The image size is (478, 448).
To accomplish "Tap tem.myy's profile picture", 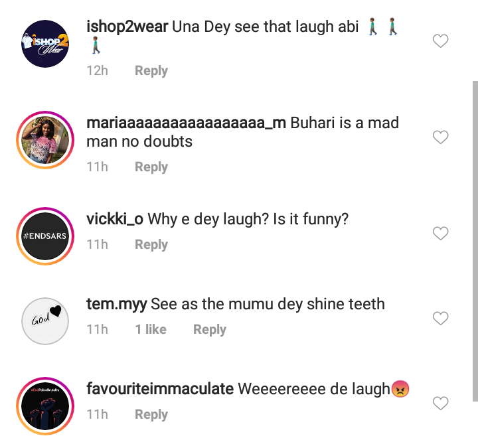I will click(x=46, y=321).
